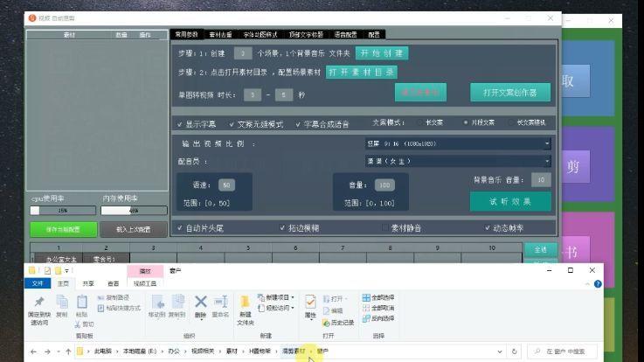
Task: Toggle the 文案无缝模式 checkbox
Action: click(232, 124)
